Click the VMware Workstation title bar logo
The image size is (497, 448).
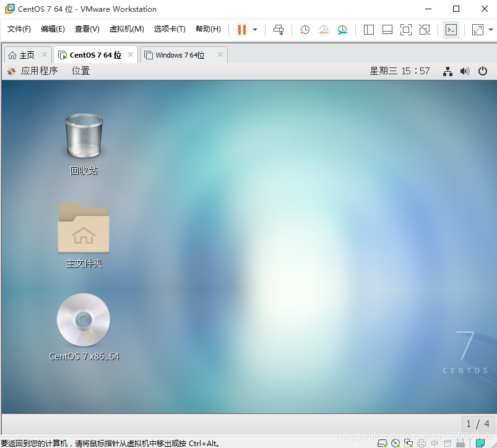(9, 9)
